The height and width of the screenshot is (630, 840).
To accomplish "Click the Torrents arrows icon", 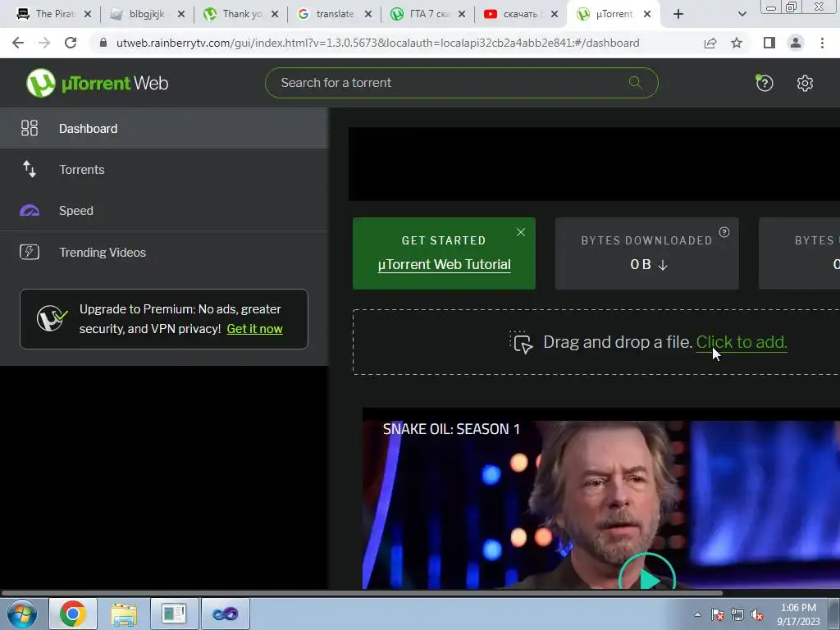I will (x=30, y=169).
